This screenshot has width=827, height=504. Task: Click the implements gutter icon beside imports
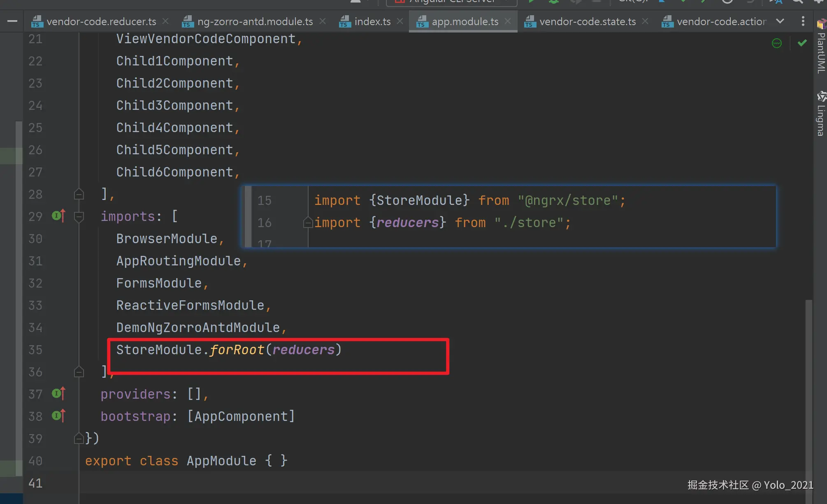click(x=58, y=216)
